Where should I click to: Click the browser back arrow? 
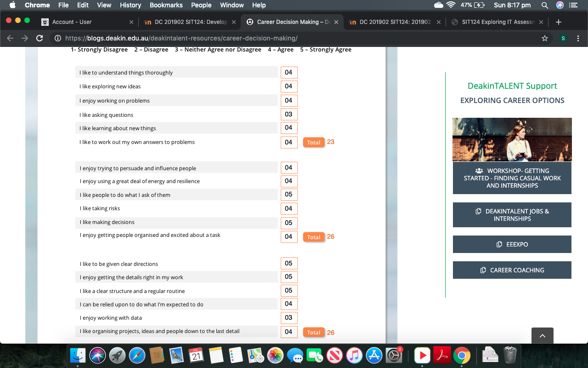pyautogui.click(x=10, y=38)
